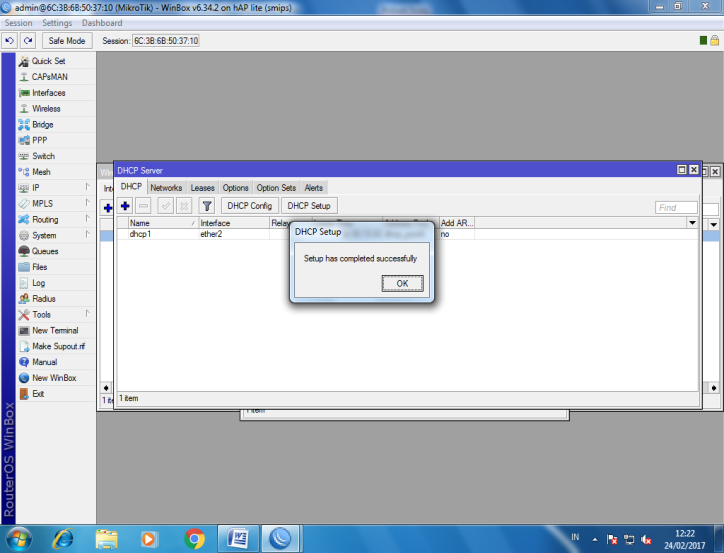Open New WinBox

[x=54, y=378]
